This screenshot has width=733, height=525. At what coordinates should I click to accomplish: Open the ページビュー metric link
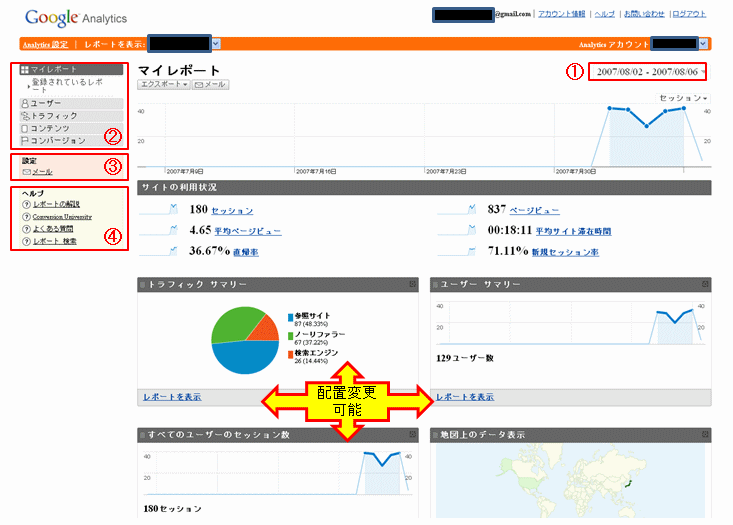coord(534,211)
